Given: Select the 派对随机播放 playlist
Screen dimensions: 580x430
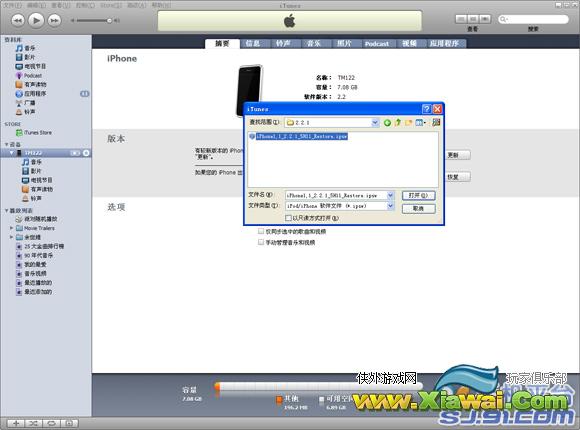Looking at the screenshot, I should (36, 219).
